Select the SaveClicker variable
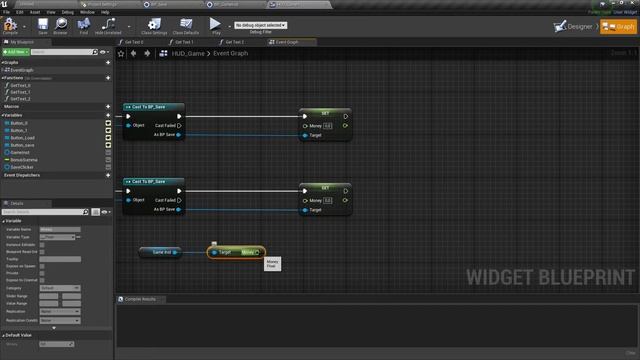 pyautogui.click(x=22, y=167)
